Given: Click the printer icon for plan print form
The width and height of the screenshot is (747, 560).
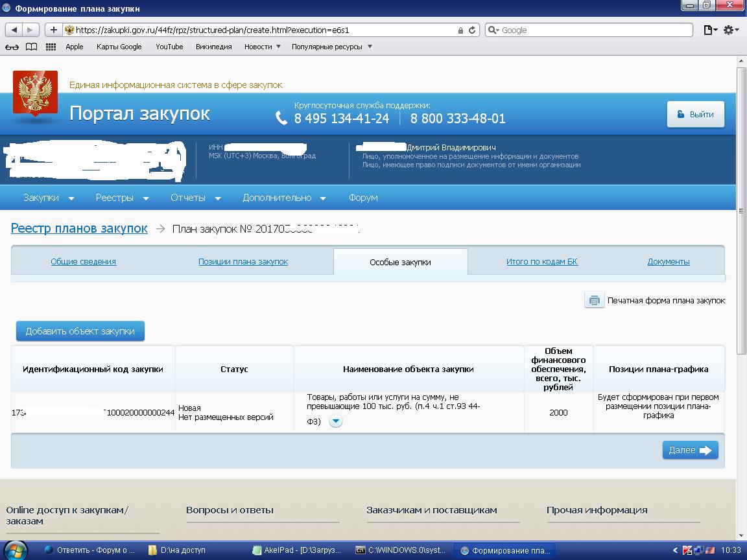Looking at the screenshot, I should coord(594,300).
